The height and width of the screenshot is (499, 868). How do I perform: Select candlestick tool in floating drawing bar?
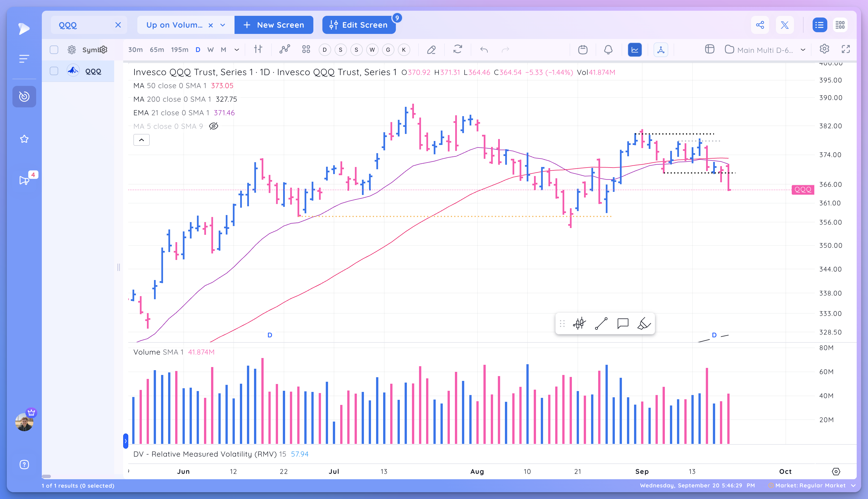579,324
